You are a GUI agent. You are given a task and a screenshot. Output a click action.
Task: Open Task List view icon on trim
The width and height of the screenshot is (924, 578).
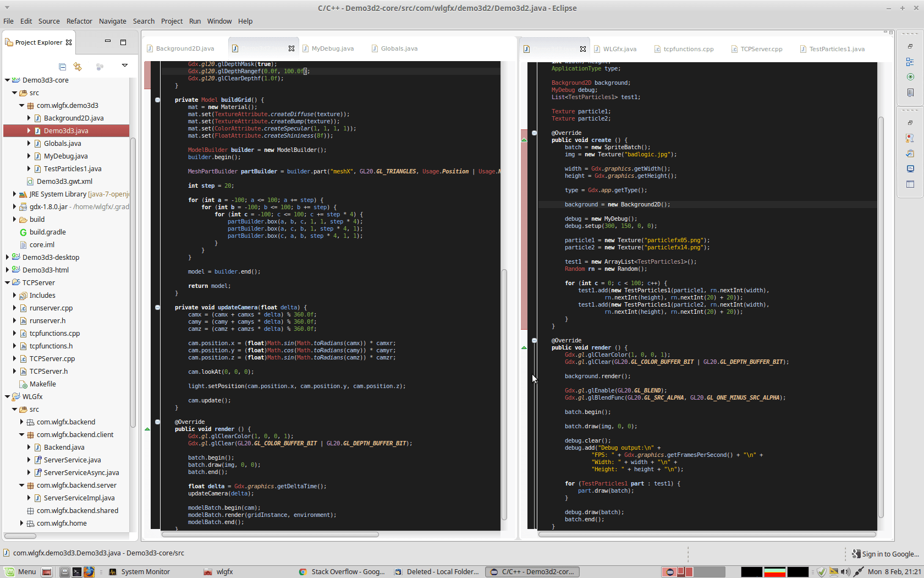click(910, 92)
